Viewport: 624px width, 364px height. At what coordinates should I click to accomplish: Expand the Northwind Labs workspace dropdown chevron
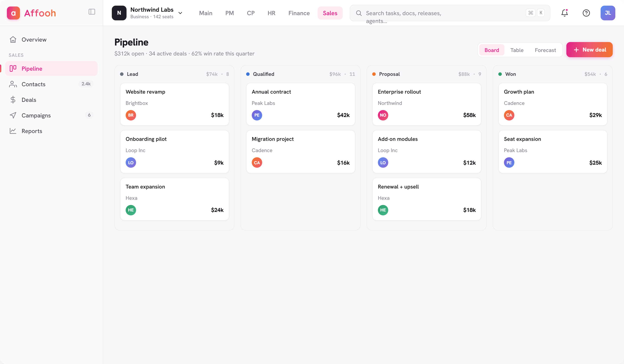pyautogui.click(x=180, y=13)
